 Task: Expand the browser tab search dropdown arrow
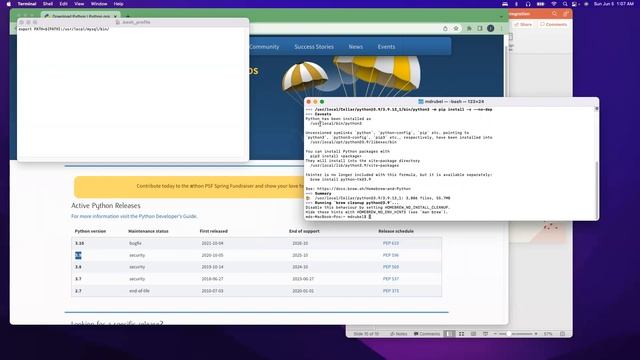pos(501,17)
